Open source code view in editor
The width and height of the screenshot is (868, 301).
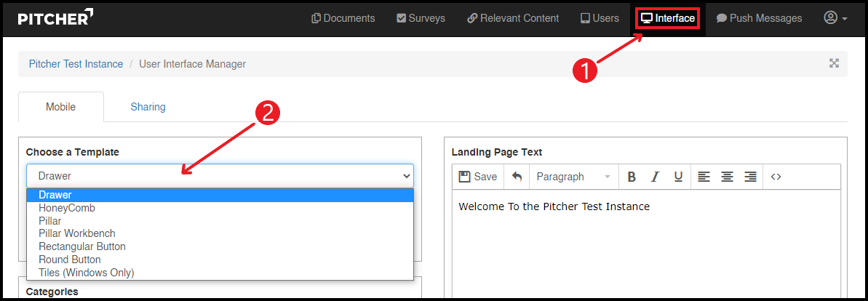(776, 177)
